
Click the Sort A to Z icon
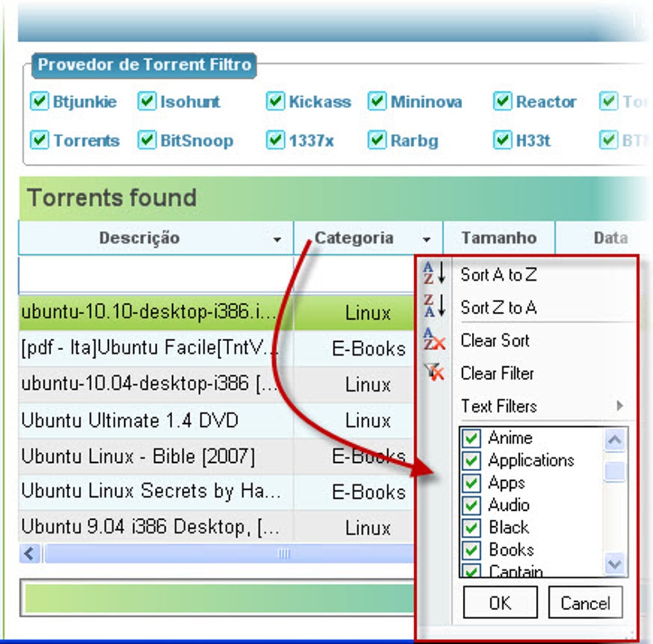(434, 273)
